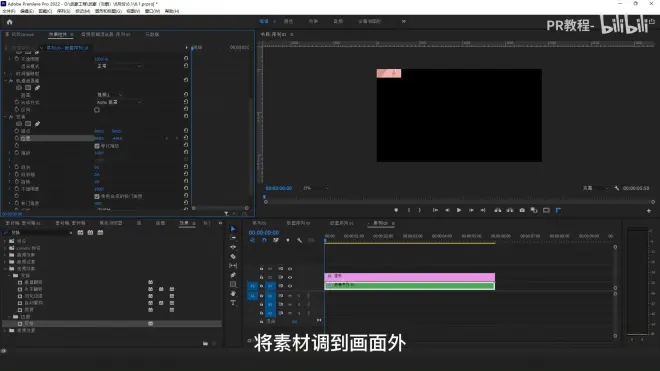Toggle 等比缩放 uniform scale checkbox
Screen dimensions: 660x371
coord(97,146)
